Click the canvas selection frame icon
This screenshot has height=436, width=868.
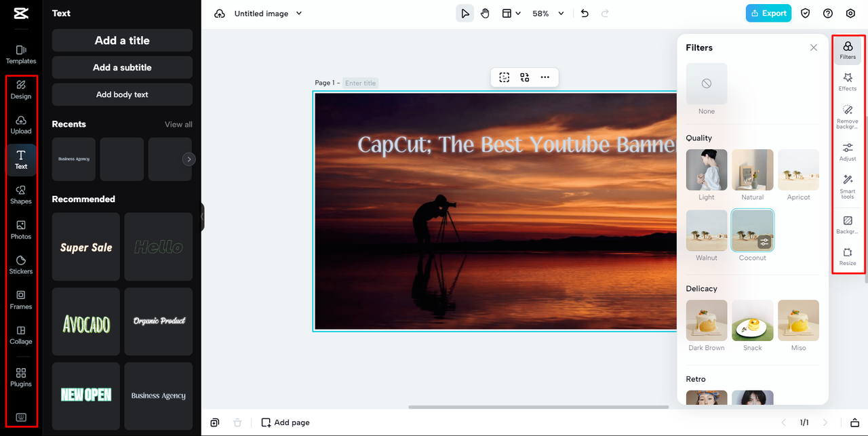505,77
